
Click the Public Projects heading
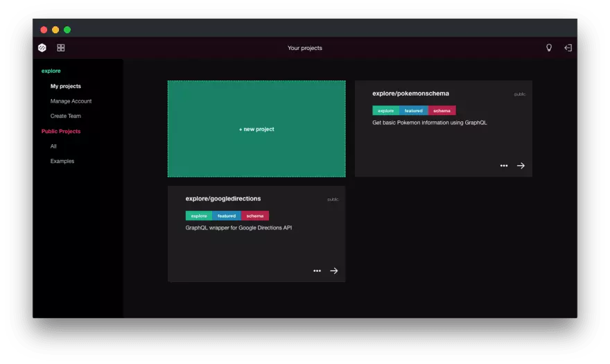(x=61, y=131)
